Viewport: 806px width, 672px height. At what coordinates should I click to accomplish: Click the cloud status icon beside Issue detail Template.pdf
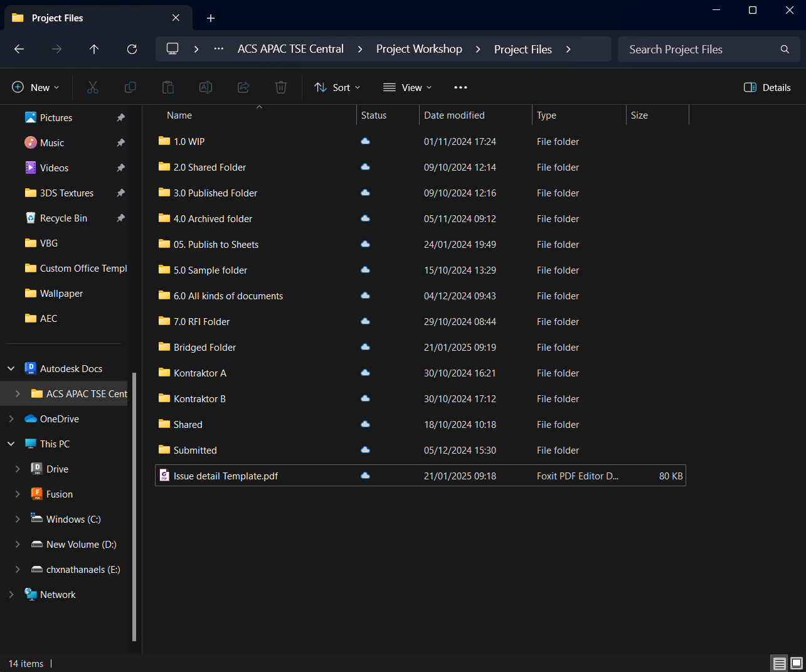click(365, 476)
